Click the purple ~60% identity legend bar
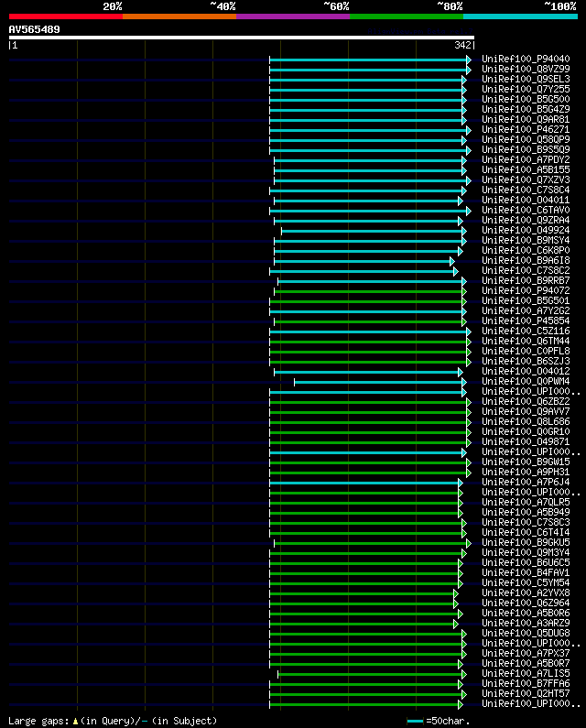The height and width of the screenshot is (728, 586). [293, 16]
